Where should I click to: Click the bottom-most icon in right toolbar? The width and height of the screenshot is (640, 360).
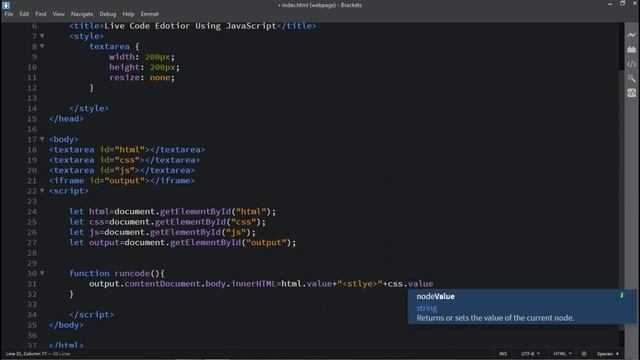coord(631,93)
